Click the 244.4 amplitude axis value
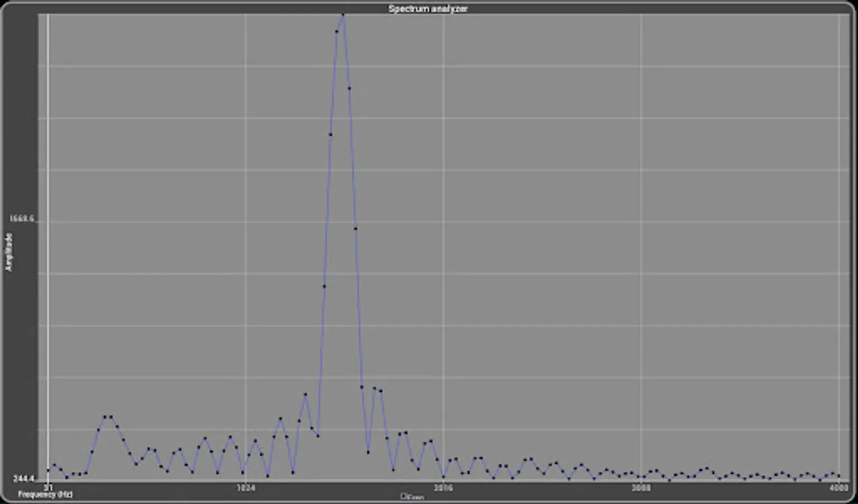This screenshot has height=504, width=858. click(24, 479)
